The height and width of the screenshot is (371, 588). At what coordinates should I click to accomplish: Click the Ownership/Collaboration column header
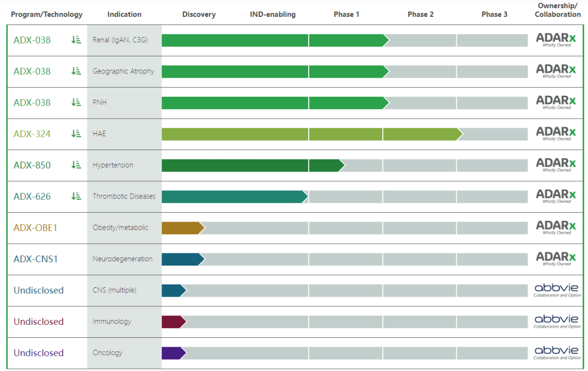tap(558, 10)
